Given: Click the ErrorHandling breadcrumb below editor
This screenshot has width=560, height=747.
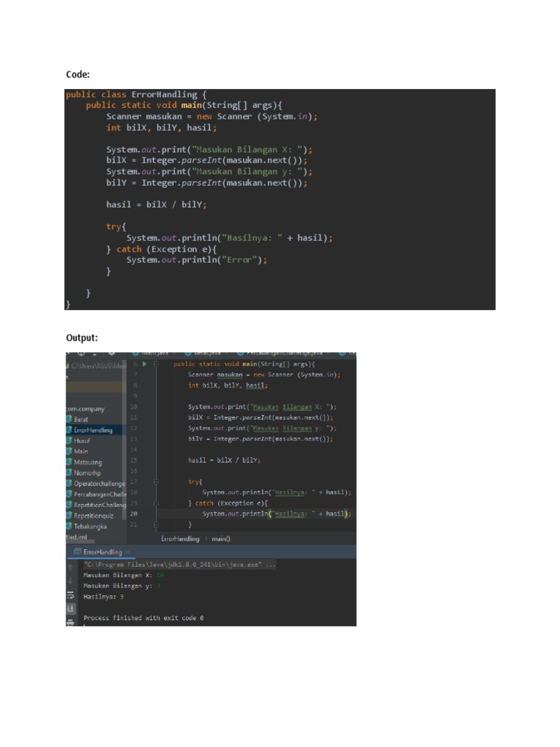Looking at the screenshot, I should click(180, 539).
